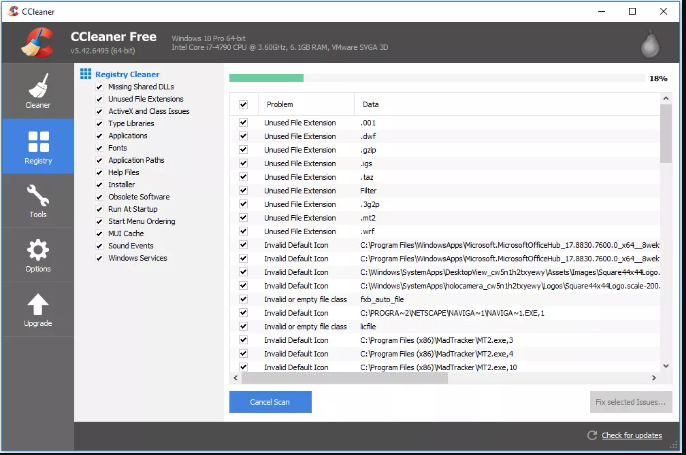
Task: Uncheck the .001 extension result
Action: [243, 122]
